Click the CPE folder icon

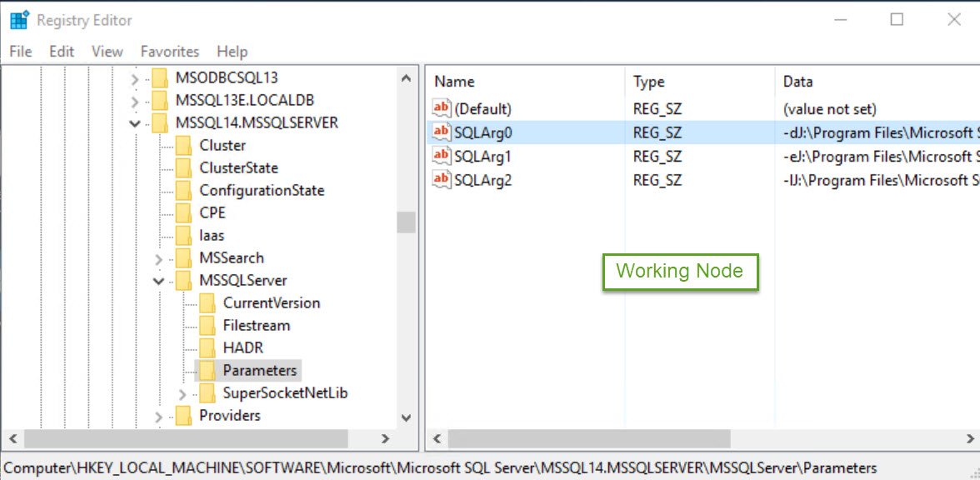pyautogui.click(x=183, y=213)
